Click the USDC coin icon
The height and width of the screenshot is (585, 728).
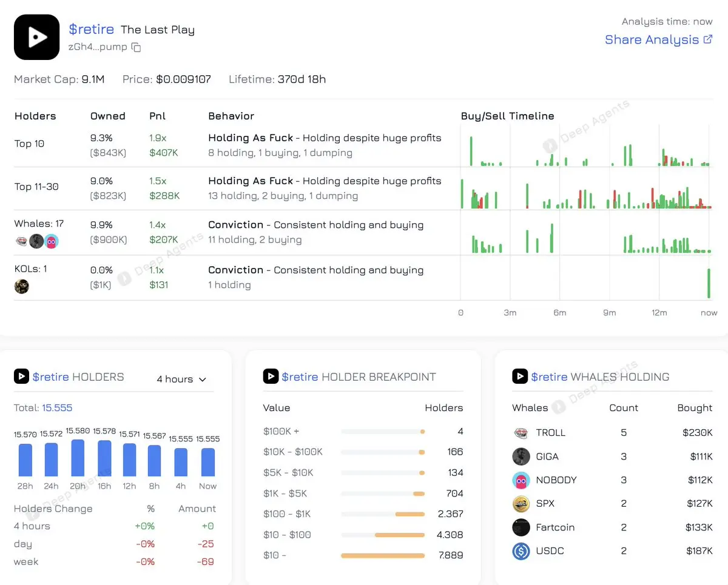pyautogui.click(x=521, y=551)
